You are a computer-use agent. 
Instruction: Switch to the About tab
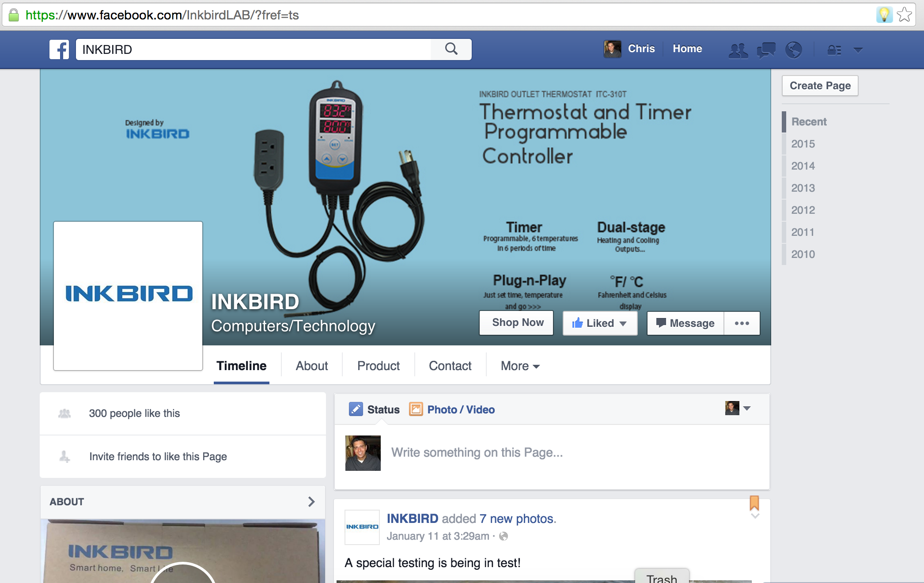pos(312,366)
